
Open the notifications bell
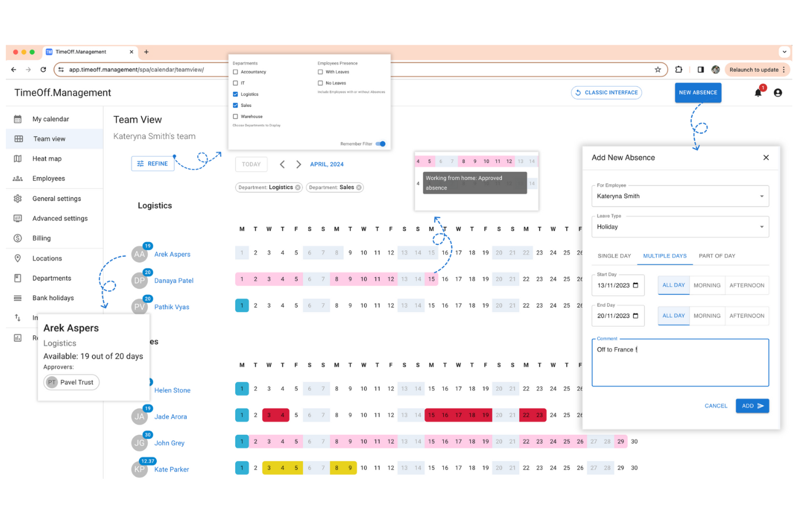pos(758,92)
